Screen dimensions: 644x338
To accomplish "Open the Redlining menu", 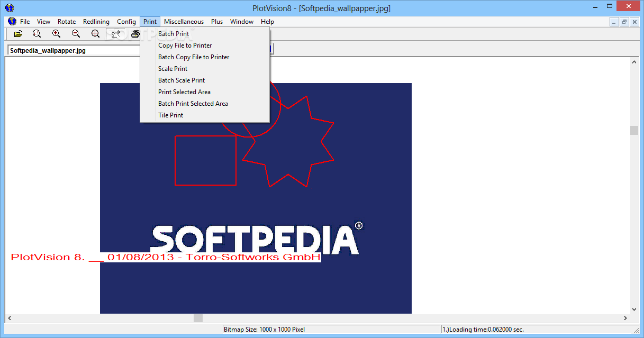I will pos(96,22).
